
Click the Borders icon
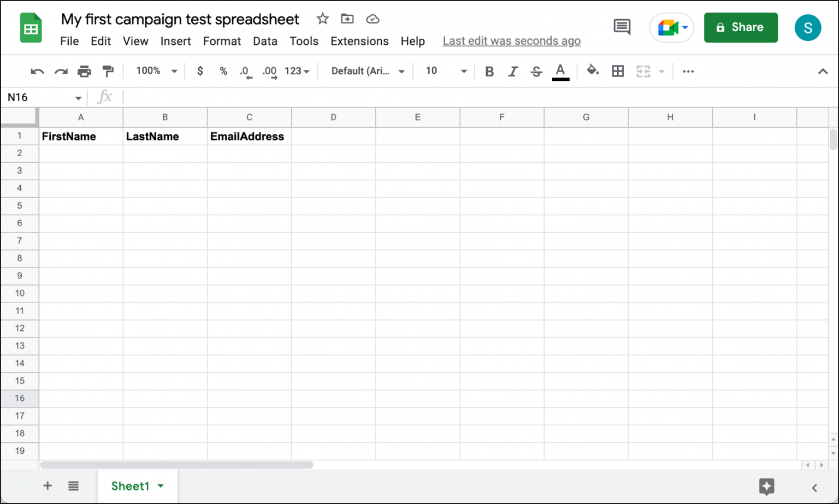pos(617,71)
